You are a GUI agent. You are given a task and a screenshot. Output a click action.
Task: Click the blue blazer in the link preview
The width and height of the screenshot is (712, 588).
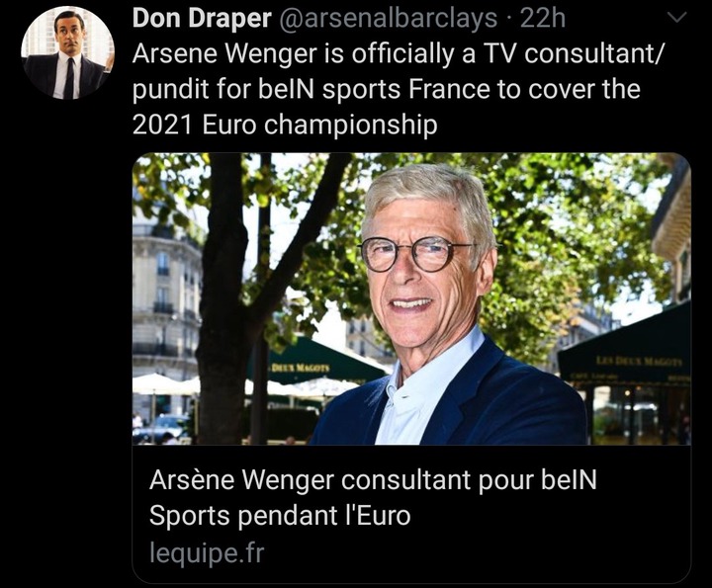point(499,399)
